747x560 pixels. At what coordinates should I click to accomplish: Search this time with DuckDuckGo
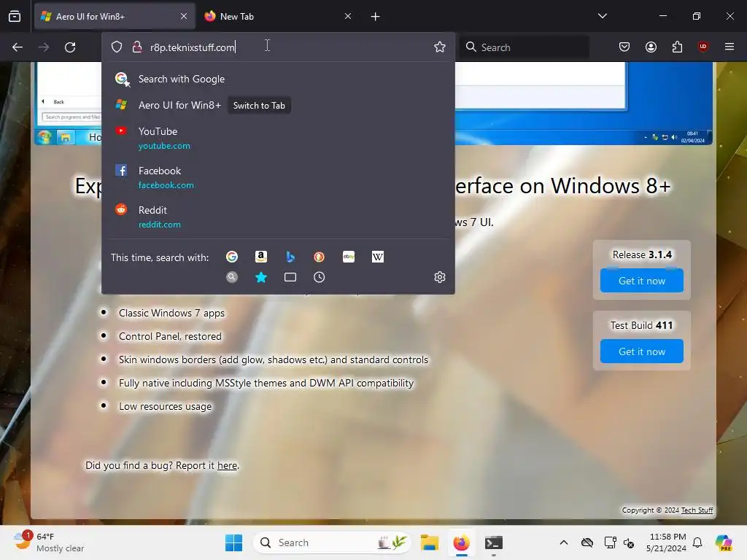point(320,257)
